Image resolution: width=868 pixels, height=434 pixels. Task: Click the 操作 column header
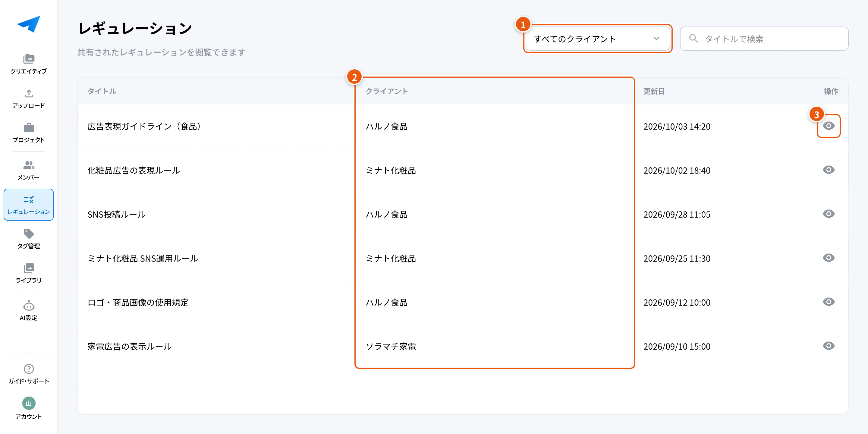pyautogui.click(x=831, y=91)
